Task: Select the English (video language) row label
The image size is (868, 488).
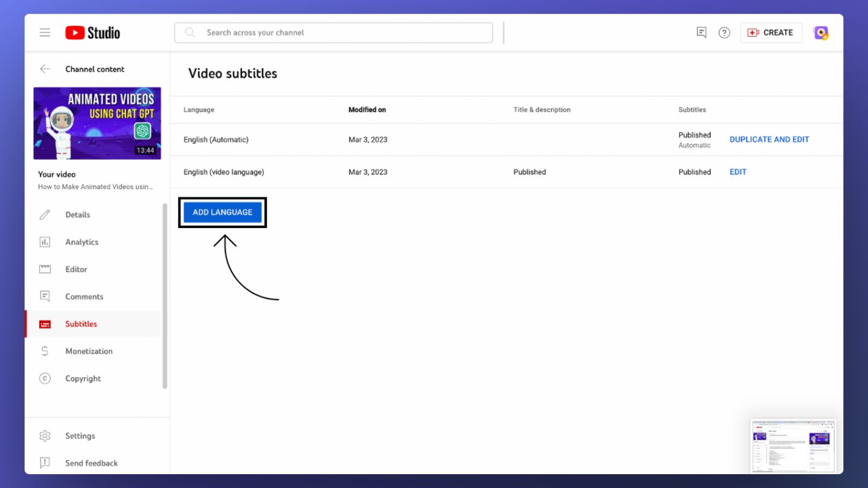Action: (x=224, y=172)
